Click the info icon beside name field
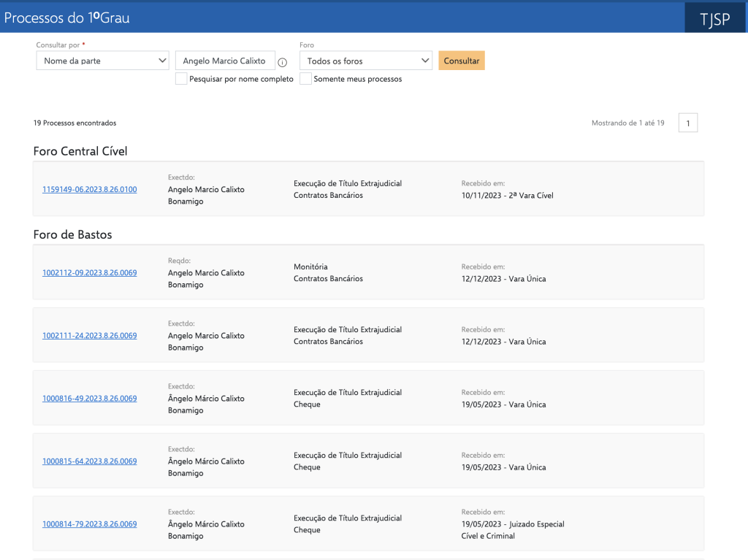 (x=283, y=62)
